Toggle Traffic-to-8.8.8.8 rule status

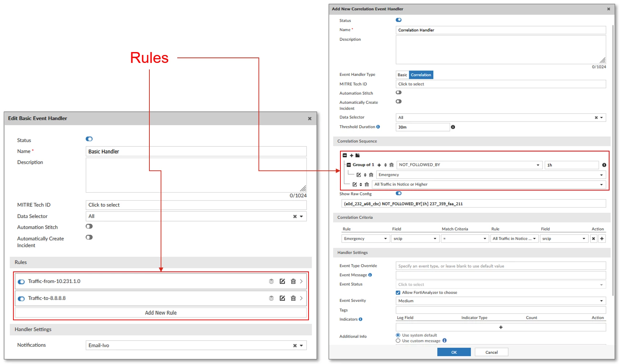coord(21,299)
